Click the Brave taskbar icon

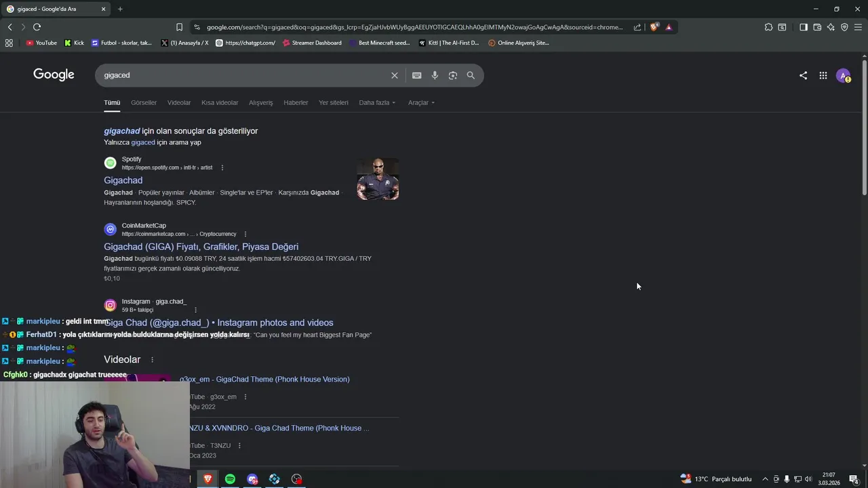[x=208, y=479]
